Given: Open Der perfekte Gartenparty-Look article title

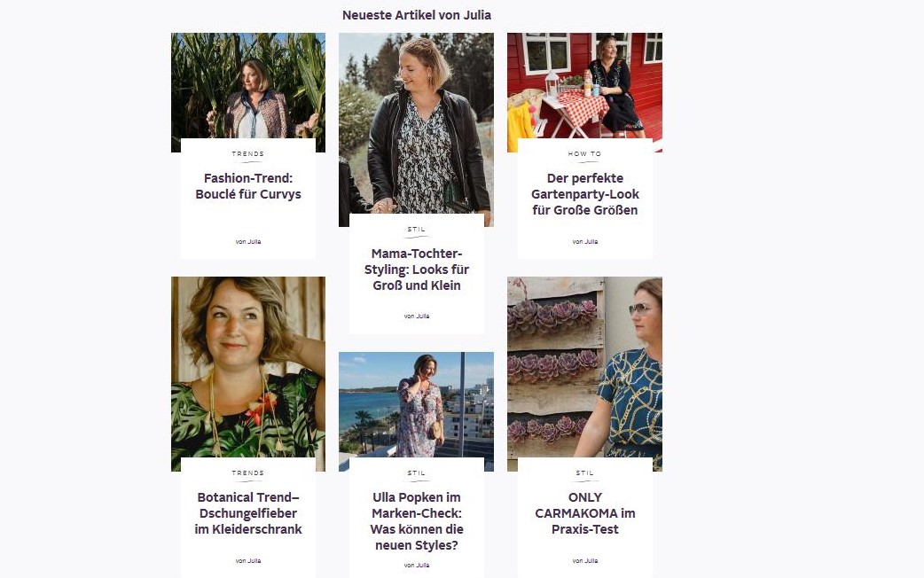Looking at the screenshot, I should (x=585, y=194).
